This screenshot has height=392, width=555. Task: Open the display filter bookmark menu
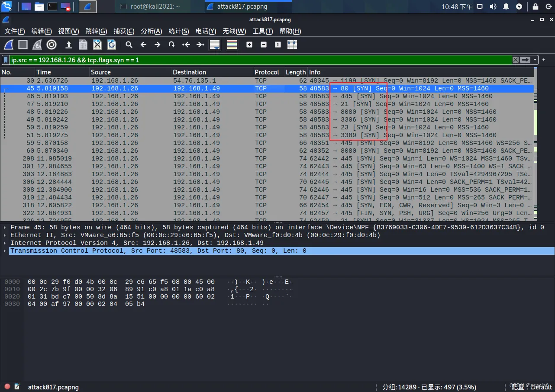6,60
